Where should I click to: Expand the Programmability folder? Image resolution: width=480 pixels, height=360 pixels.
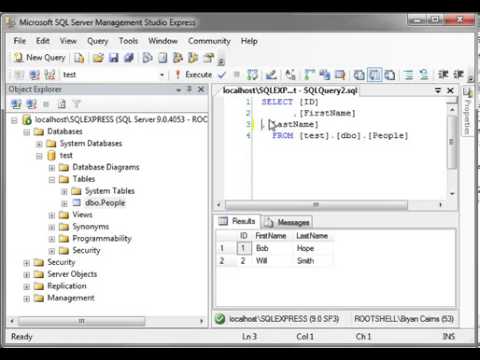52,239
